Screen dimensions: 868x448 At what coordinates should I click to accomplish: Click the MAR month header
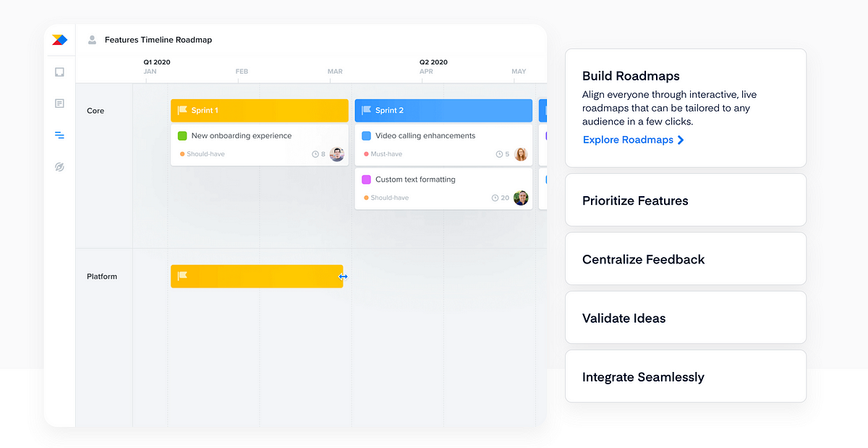335,72
